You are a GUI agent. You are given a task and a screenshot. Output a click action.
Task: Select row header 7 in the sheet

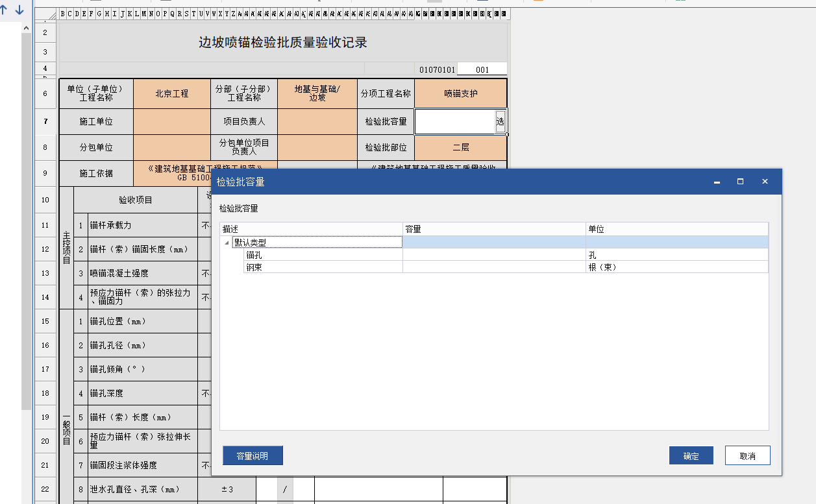[45, 121]
